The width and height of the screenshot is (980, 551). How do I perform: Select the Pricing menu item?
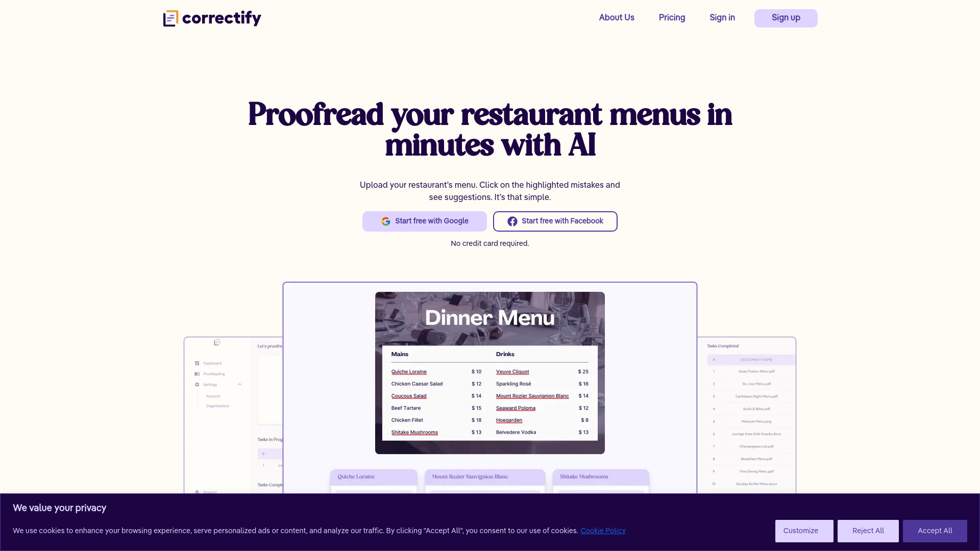pos(672,17)
